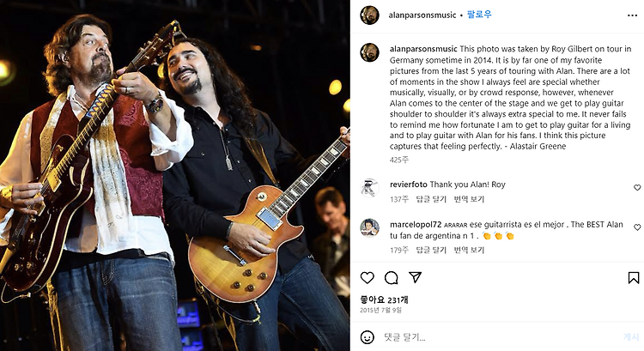Open alanparsonsmusic profile from the header

tap(422, 15)
